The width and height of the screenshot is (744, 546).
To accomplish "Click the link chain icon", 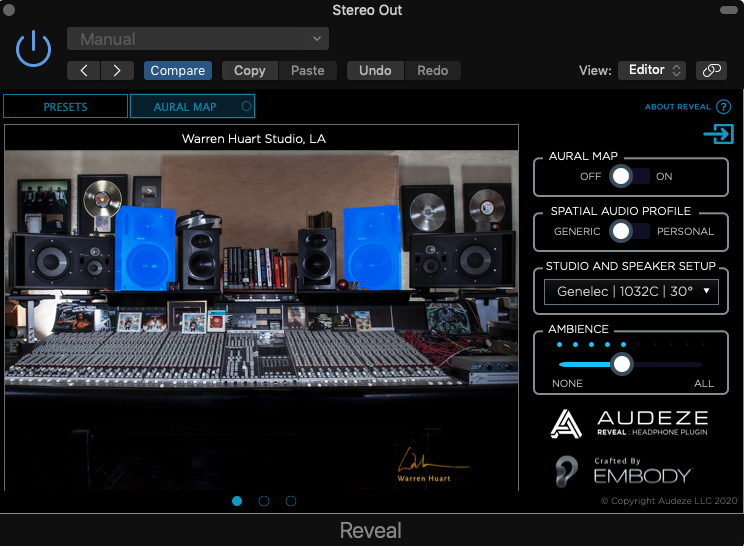I will 711,70.
